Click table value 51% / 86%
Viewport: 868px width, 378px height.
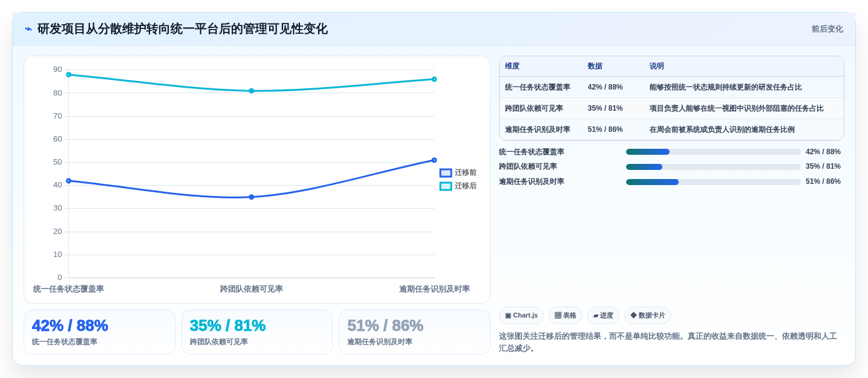(605, 129)
